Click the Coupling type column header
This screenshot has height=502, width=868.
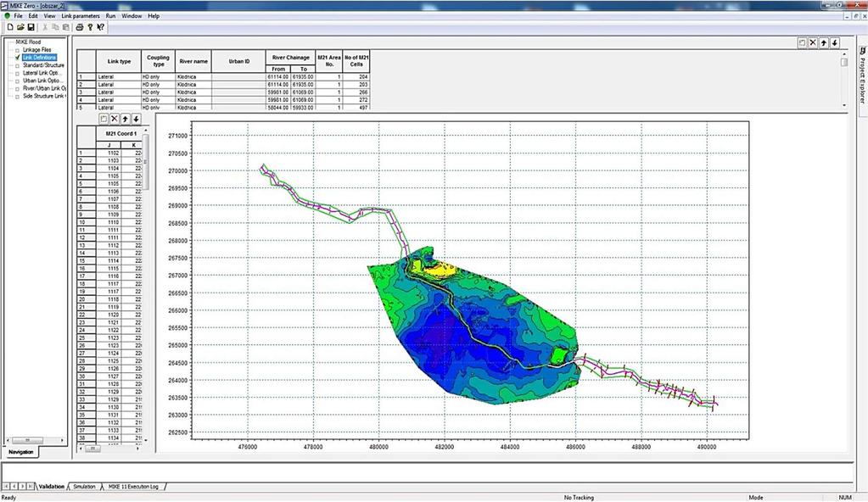coord(159,61)
